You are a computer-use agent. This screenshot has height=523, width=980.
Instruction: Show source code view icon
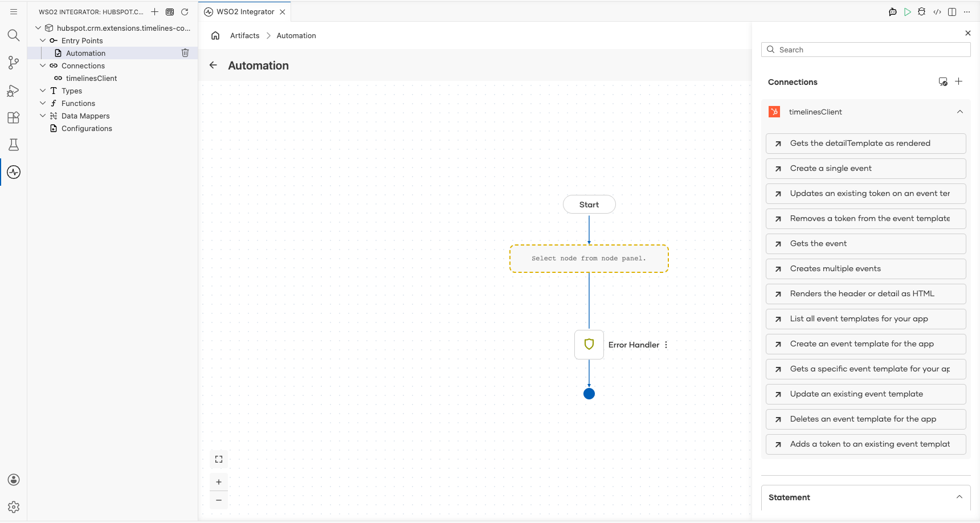pos(937,11)
